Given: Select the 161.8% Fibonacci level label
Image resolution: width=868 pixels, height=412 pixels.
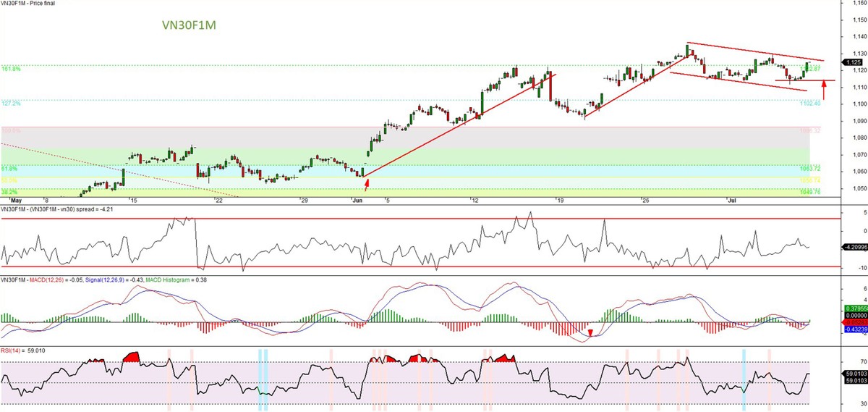Looking at the screenshot, I should 12,69.
